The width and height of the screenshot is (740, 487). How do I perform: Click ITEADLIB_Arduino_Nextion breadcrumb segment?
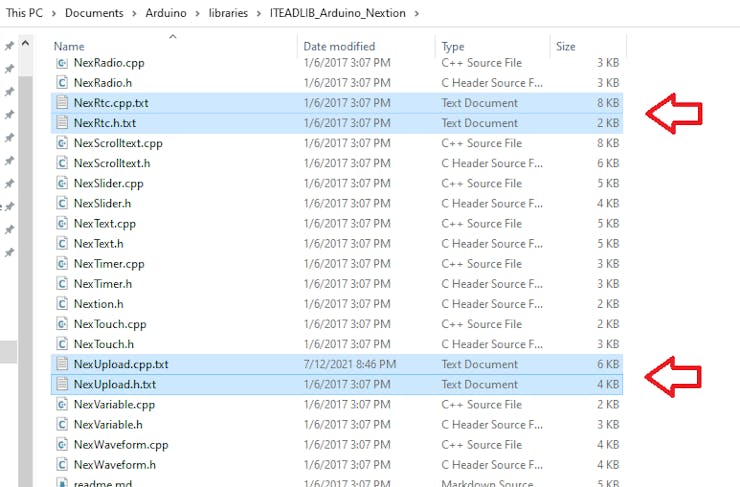pyautogui.click(x=337, y=13)
